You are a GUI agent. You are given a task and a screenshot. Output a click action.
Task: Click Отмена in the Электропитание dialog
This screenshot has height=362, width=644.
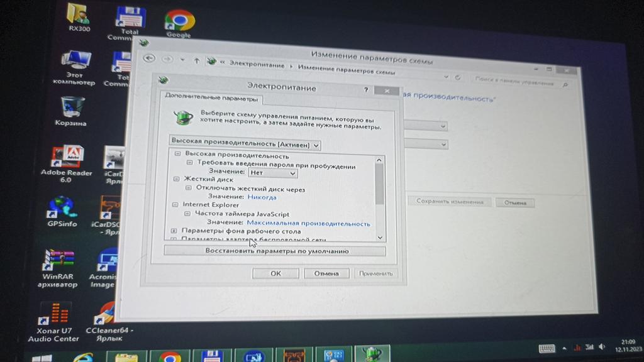pos(326,273)
